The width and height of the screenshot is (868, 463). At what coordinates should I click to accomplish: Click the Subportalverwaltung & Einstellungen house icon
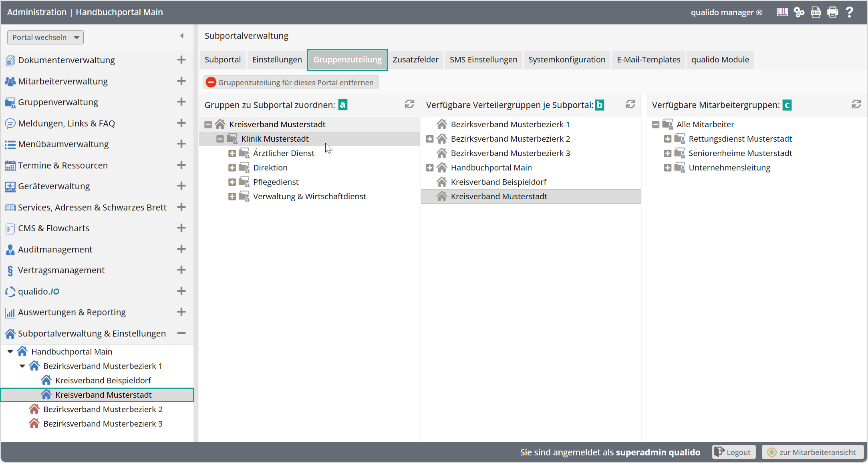tap(10, 334)
